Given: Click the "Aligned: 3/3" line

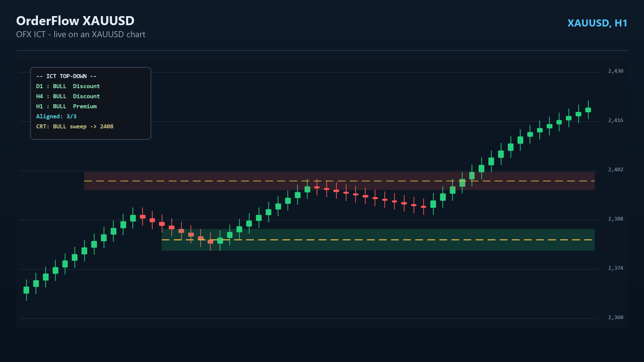Looking at the screenshot, I should (x=56, y=117).
